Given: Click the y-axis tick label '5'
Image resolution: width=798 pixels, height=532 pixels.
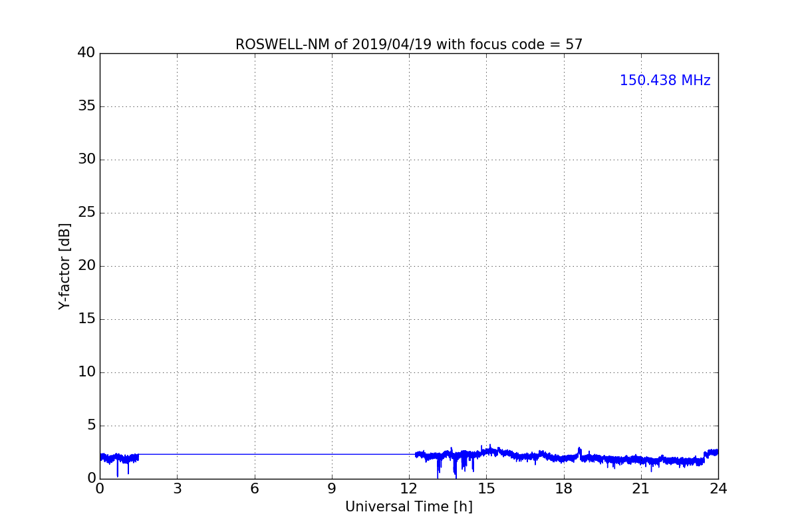Looking at the screenshot, I should pyautogui.click(x=91, y=425).
